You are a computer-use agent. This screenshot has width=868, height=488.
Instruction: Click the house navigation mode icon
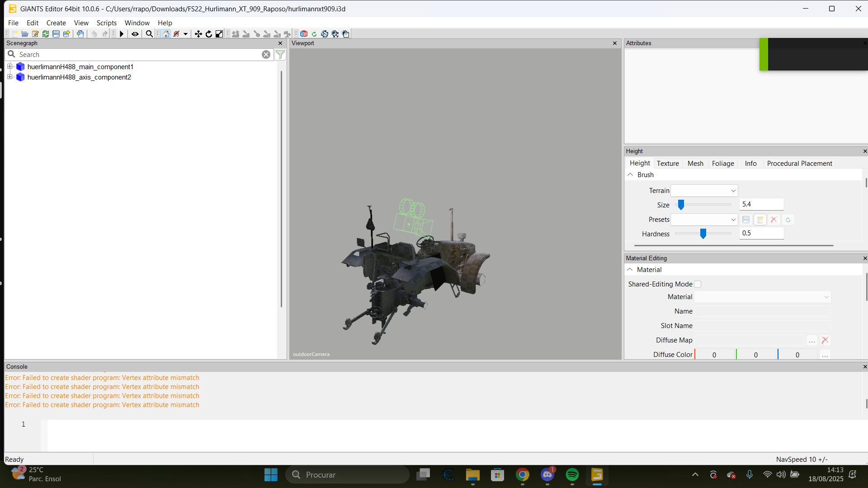tap(166, 34)
